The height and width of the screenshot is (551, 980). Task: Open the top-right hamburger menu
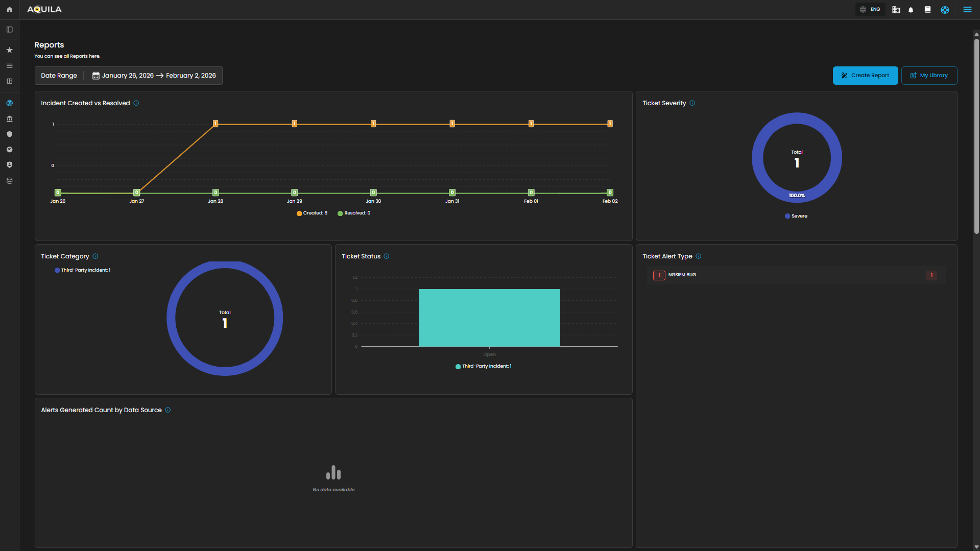(967, 10)
